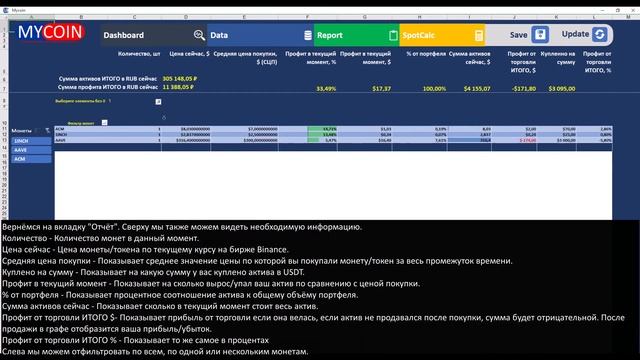Click the '33,49%' total profit percent

[x=326, y=89]
